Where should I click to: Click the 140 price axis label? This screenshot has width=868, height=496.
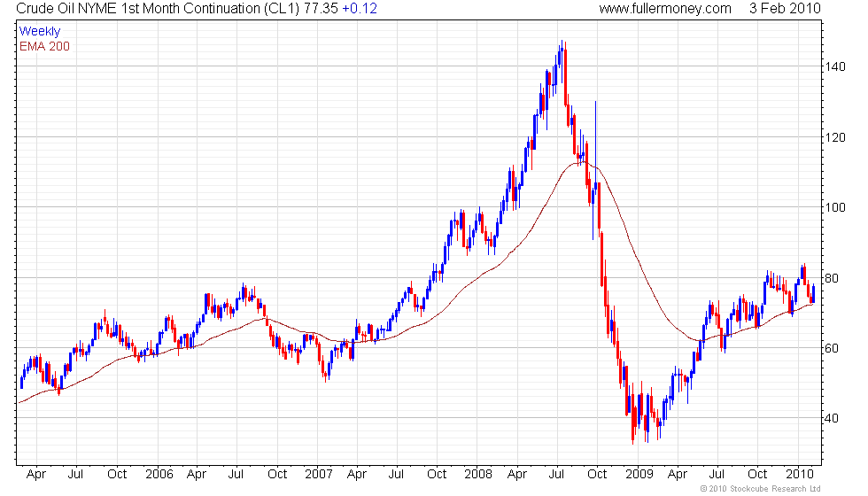(x=834, y=66)
